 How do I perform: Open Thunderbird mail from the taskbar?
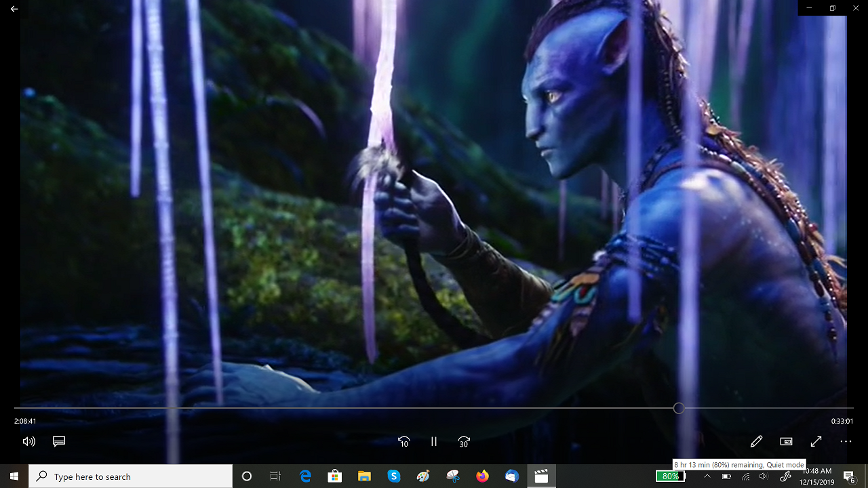tap(511, 476)
